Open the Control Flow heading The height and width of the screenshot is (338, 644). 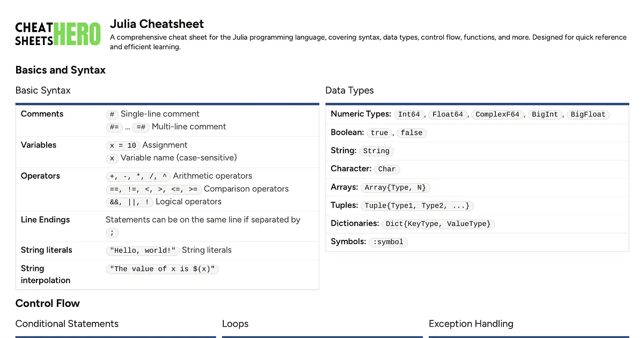(x=47, y=303)
